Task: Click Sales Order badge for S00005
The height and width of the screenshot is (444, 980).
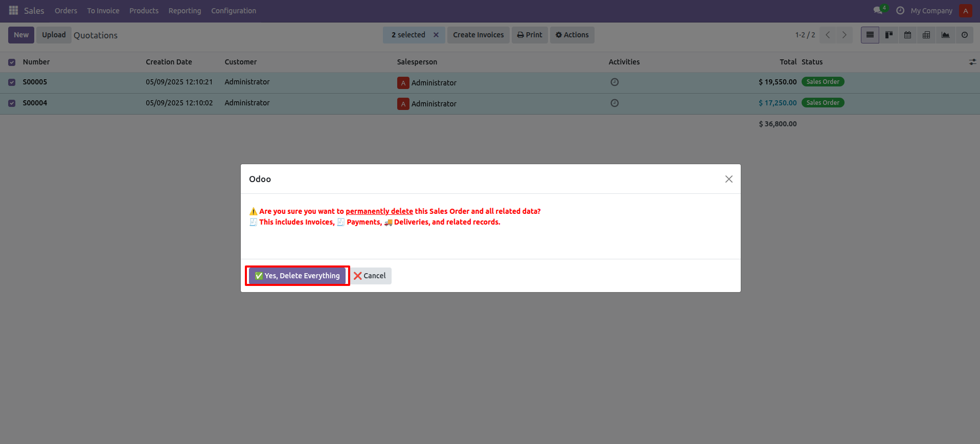Action: pyautogui.click(x=823, y=82)
